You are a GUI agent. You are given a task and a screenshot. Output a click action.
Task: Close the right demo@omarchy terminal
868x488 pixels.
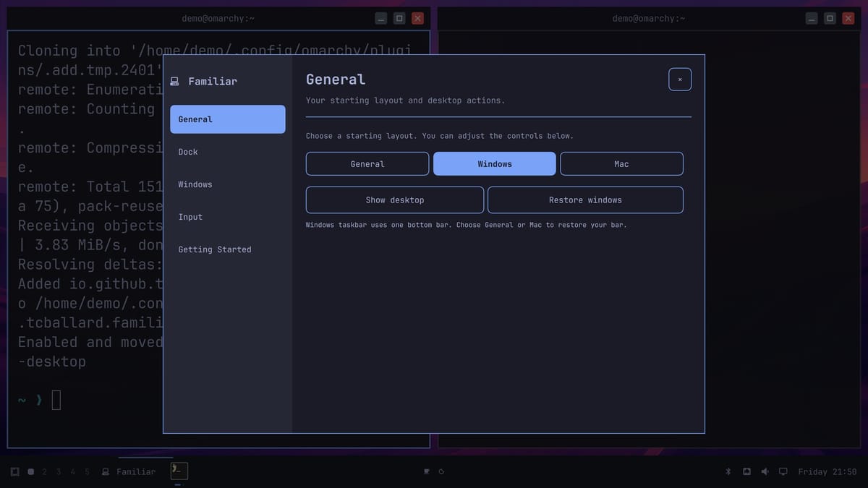tap(848, 18)
